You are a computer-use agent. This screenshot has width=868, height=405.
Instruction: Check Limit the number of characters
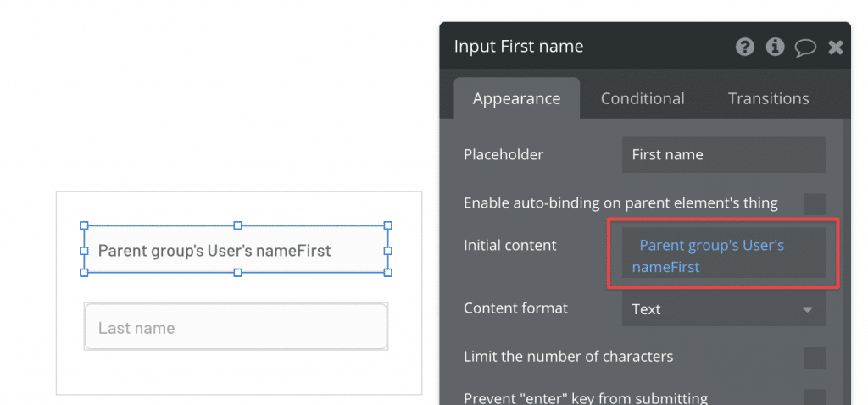click(x=814, y=357)
